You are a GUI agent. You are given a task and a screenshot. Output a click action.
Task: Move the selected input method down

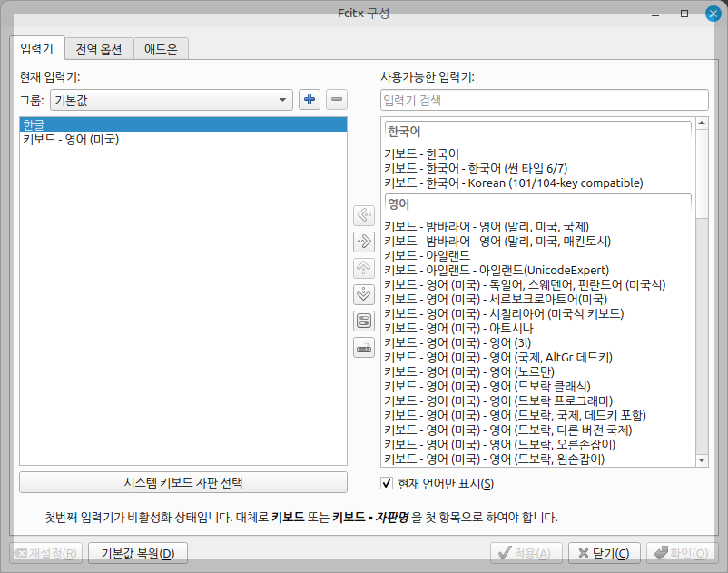pyautogui.click(x=364, y=294)
